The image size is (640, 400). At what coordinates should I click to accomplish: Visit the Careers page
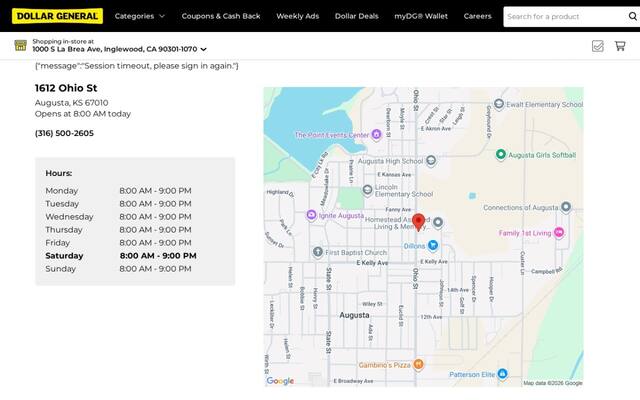pos(478,16)
